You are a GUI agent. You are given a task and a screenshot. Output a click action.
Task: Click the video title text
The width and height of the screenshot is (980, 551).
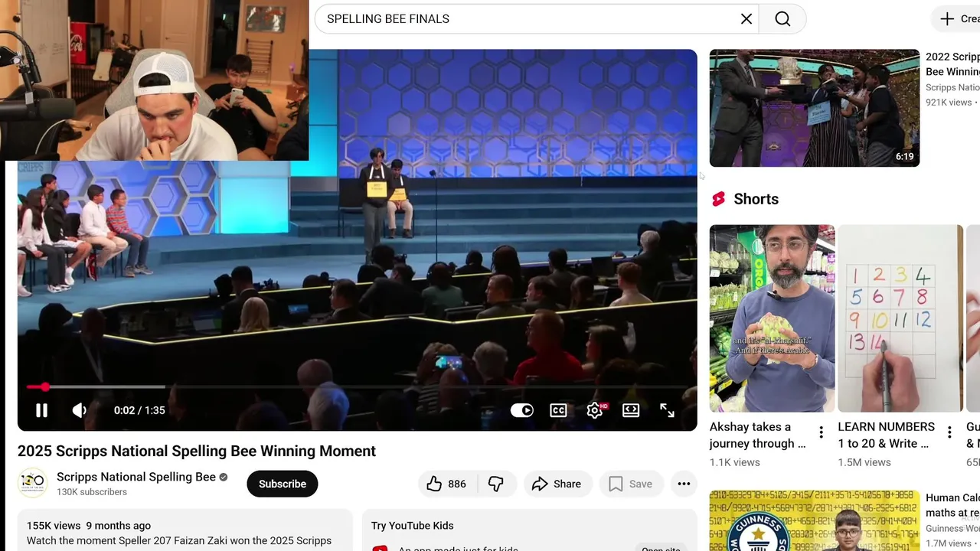pyautogui.click(x=197, y=452)
